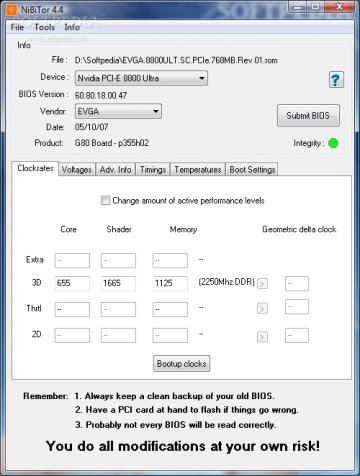The height and width of the screenshot is (476, 360).
Task: Select the Boot Settings tab
Action: 252,170
